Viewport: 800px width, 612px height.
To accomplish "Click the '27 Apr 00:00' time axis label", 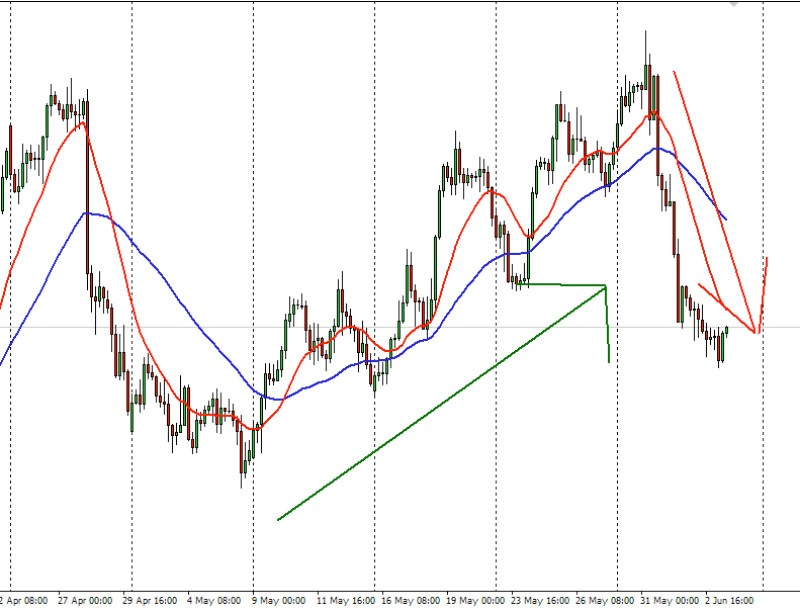I will tap(85, 601).
